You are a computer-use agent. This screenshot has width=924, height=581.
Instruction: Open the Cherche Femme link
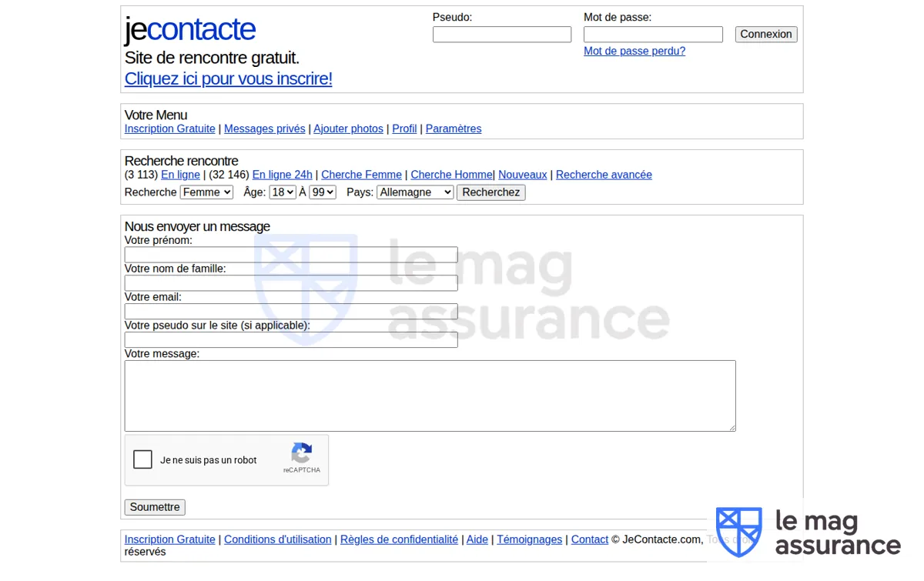click(361, 175)
